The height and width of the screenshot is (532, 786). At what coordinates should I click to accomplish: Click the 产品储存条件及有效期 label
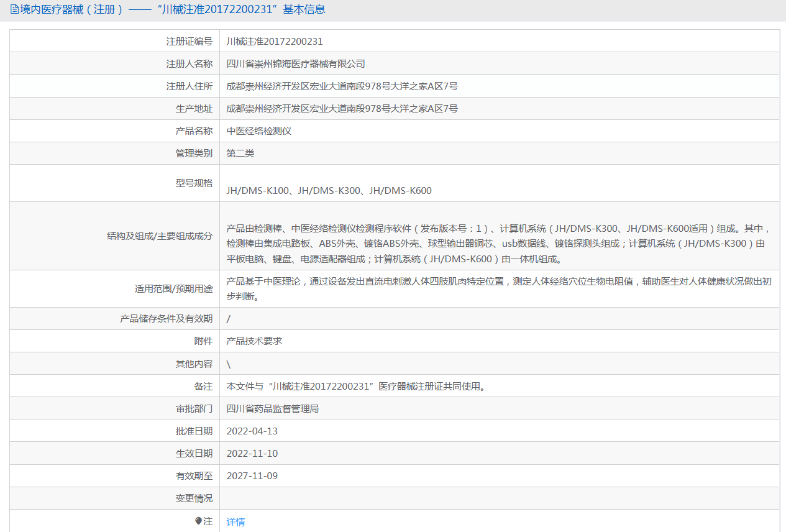point(166,318)
